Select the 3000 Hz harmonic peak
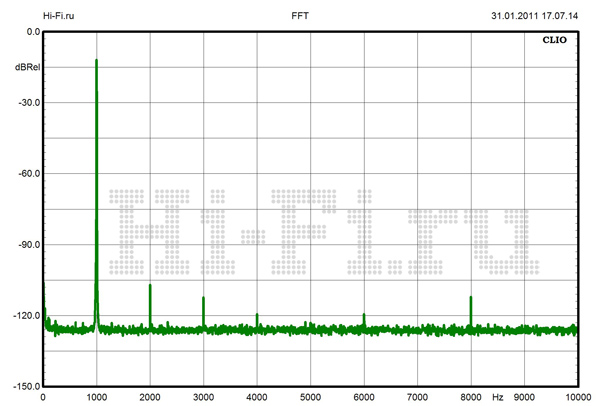The height and width of the screenshot is (406, 600). pos(203,298)
